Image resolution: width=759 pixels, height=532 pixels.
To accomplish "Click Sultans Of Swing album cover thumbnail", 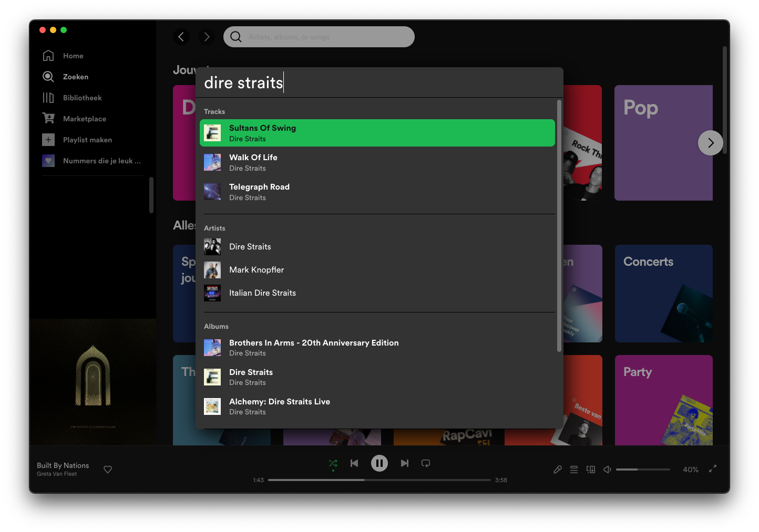I will [212, 133].
